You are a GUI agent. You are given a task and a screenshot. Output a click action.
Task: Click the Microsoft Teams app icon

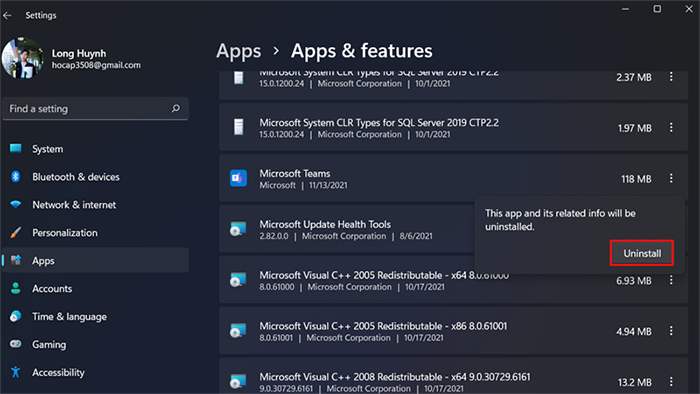point(238,178)
